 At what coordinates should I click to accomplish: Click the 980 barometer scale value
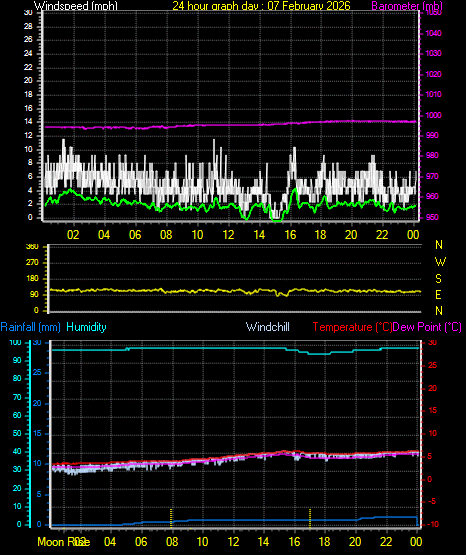(432, 155)
